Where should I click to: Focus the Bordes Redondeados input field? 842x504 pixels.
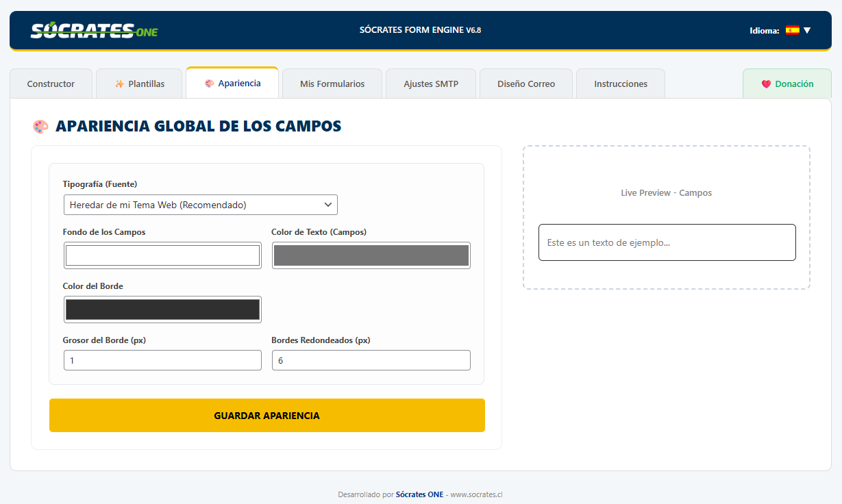click(x=371, y=360)
